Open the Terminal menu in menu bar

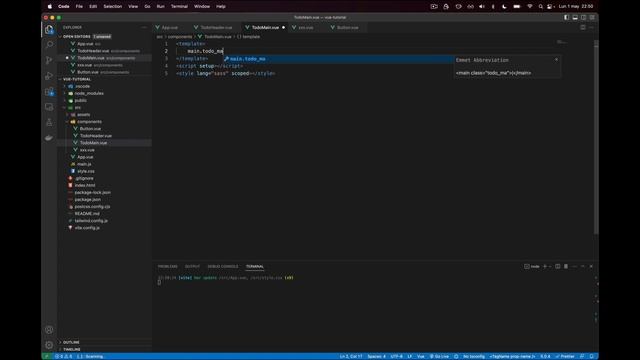pos(179,7)
